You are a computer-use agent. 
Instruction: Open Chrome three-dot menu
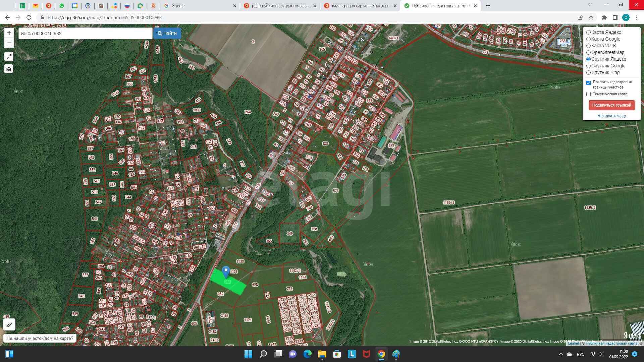tap(637, 17)
